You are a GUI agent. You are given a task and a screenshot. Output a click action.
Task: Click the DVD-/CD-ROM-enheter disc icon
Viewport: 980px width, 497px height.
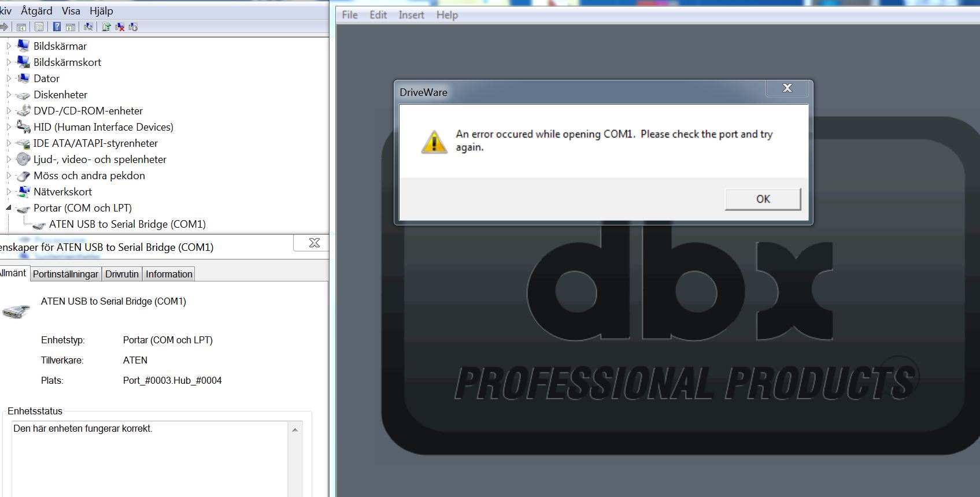pos(23,110)
